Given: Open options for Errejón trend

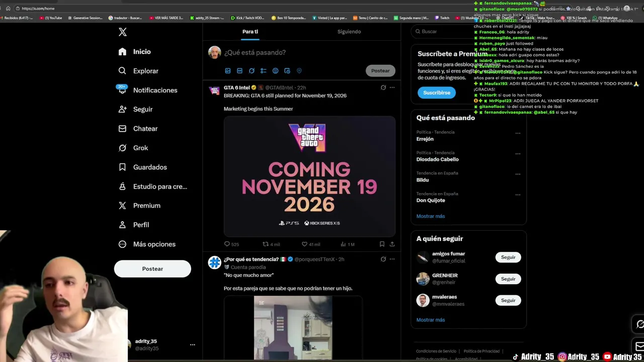Looking at the screenshot, I should 518,133.
